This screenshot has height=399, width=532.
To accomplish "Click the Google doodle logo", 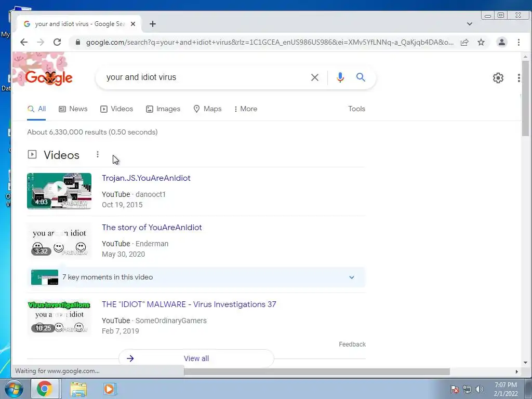I will [48, 78].
